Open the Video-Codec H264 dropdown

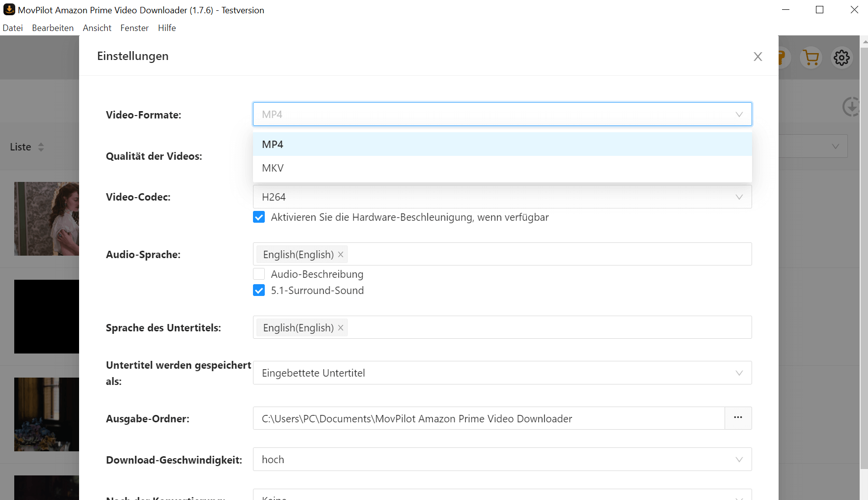pyautogui.click(x=502, y=197)
